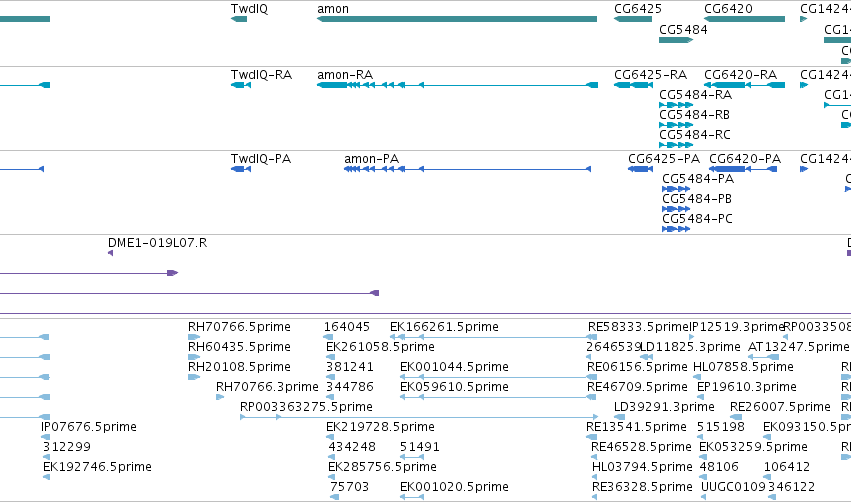This screenshot has width=851, height=502.
Task: Select the EK192746.5prime EST label
Action: 97,467
